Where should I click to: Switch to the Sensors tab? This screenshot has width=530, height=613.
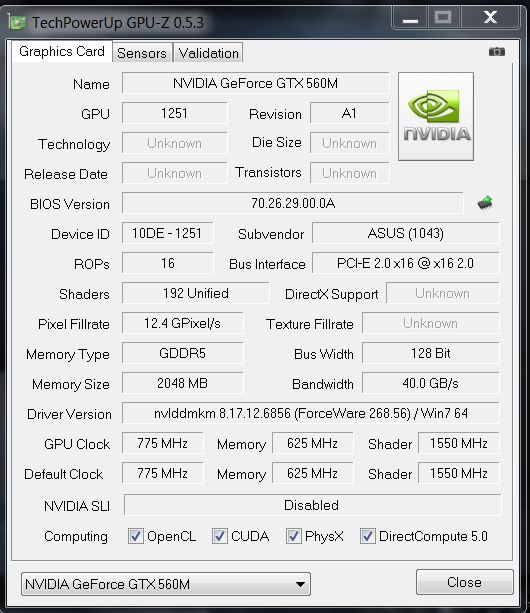[x=142, y=53]
